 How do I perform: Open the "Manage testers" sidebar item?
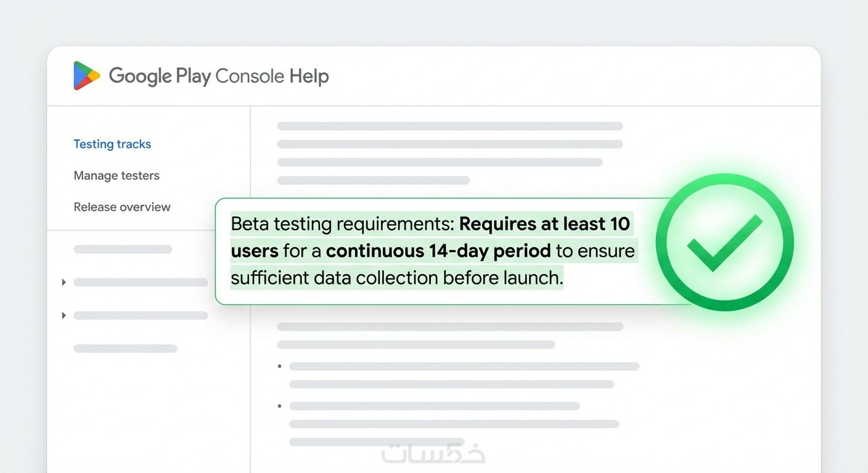click(x=117, y=176)
